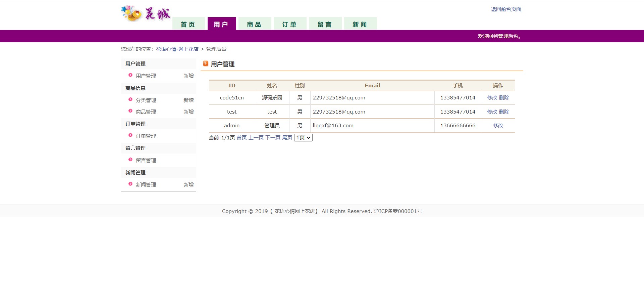Click the Email column header

click(372, 86)
